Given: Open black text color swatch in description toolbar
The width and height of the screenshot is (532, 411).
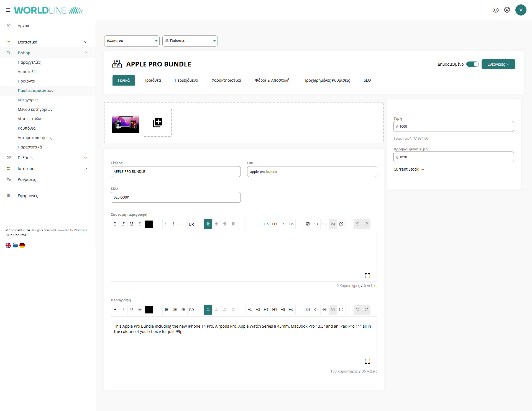Looking at the screenshot, I should pyautogui.click(x=149, y=310).
